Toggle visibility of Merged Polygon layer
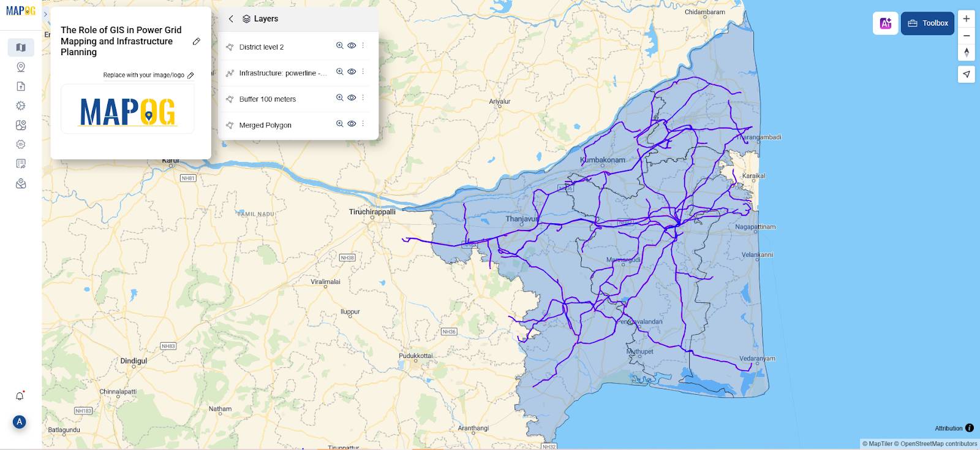Image resolution: width=980 pixels, height=450 pixels. 352,124
